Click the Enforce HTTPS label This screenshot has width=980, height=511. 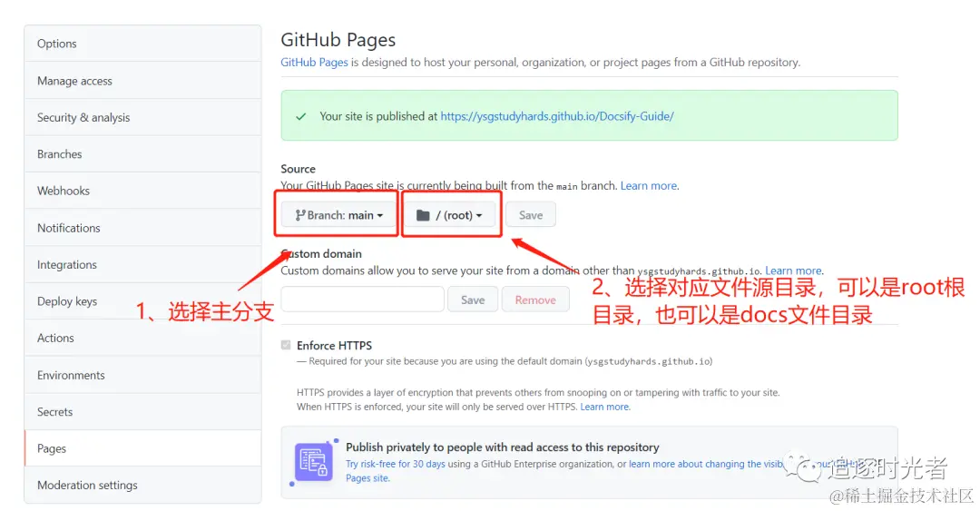pyautogui.click(x=334, y=345)
